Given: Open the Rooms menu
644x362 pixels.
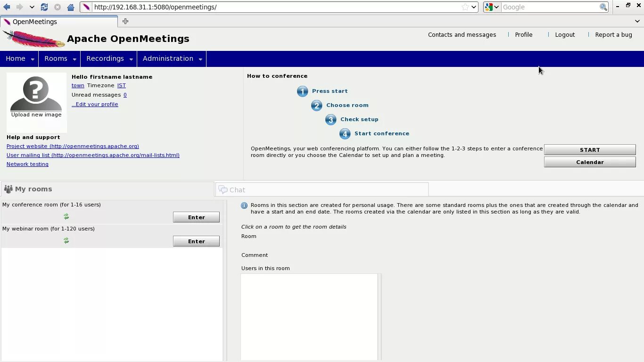Looking at the screenshot, I should click(56, 58).
